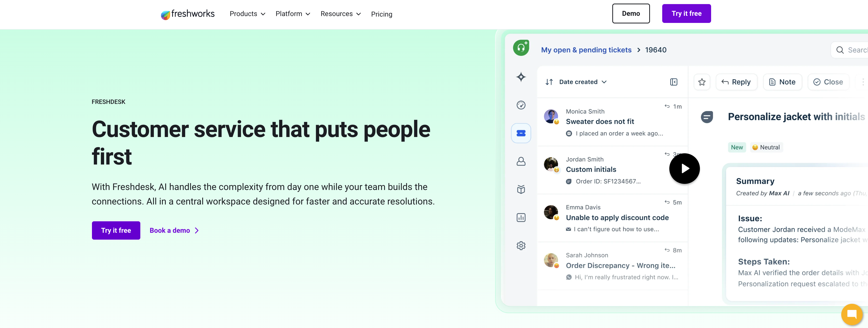This screenshot has width=868, height=328.
Task: Click the email icon on Emma Davis ticket
Action: point(568,229)
